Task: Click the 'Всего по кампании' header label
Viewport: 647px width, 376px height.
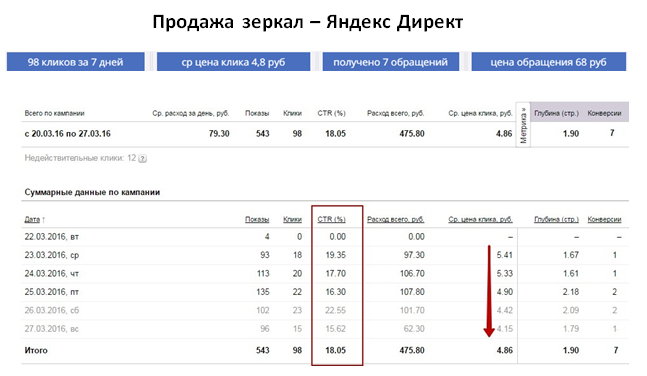Action: pyautogui.click(x=54, y=113)
